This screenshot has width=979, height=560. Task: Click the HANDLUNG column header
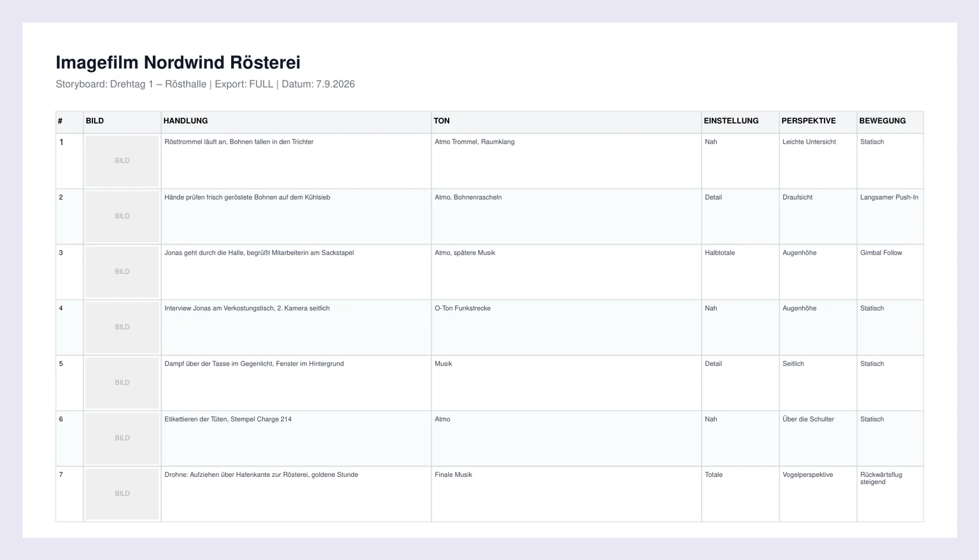click(x=296, y=121)
